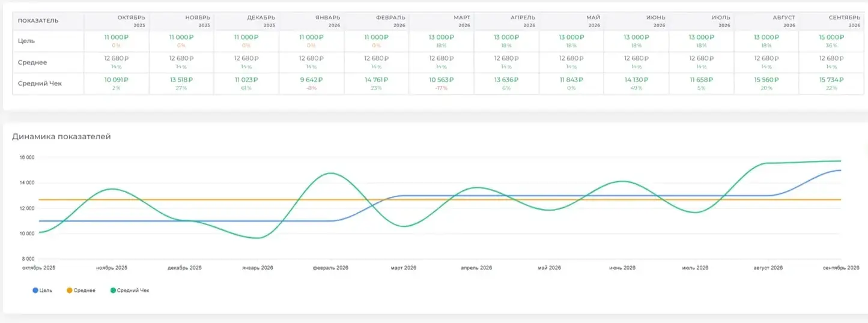Click the 14 000 y-axis label

coord(27,183)
